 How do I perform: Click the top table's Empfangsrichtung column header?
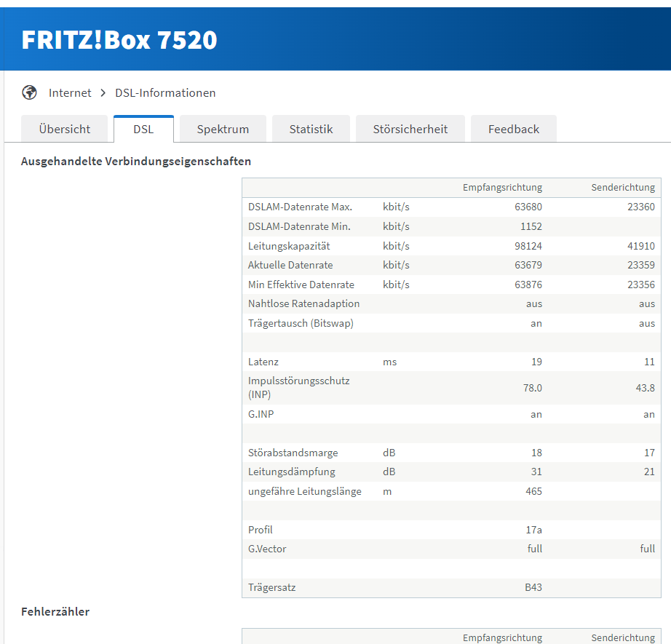tap(502, 188)
